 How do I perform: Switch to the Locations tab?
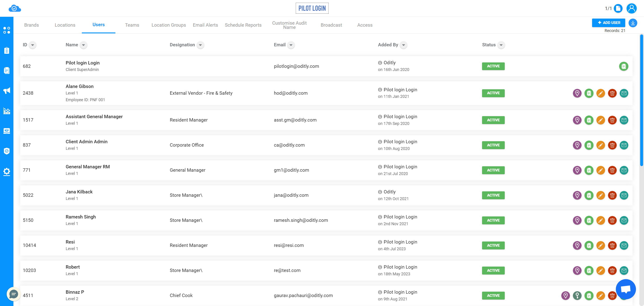click(x=65, y=25)
